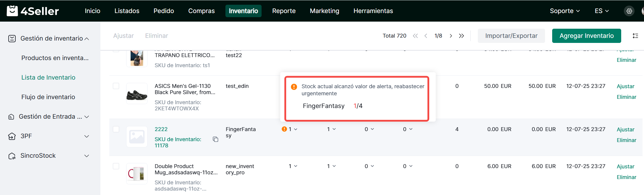Click the 4Seller logo icon
Viewport: 644px width, 195px height.
click(12, 11)
